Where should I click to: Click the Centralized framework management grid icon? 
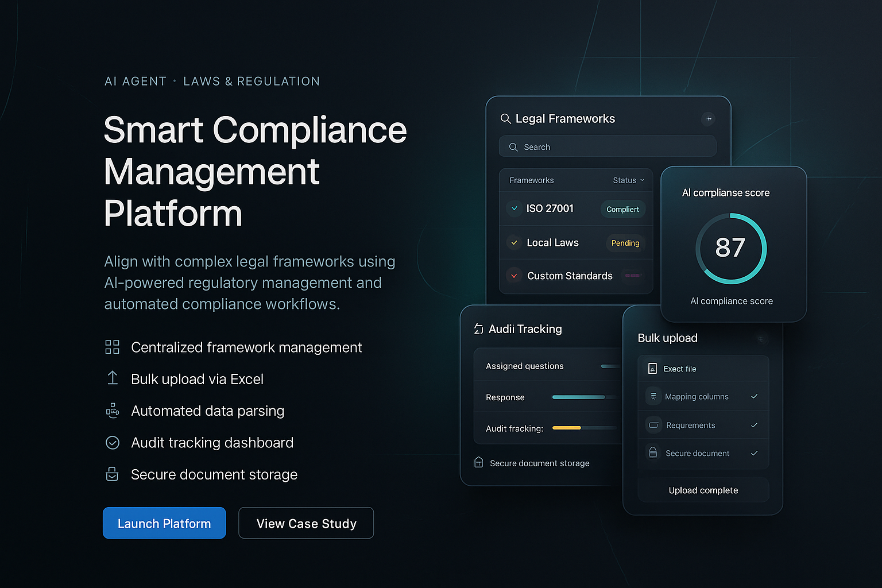tap(112, 347)
